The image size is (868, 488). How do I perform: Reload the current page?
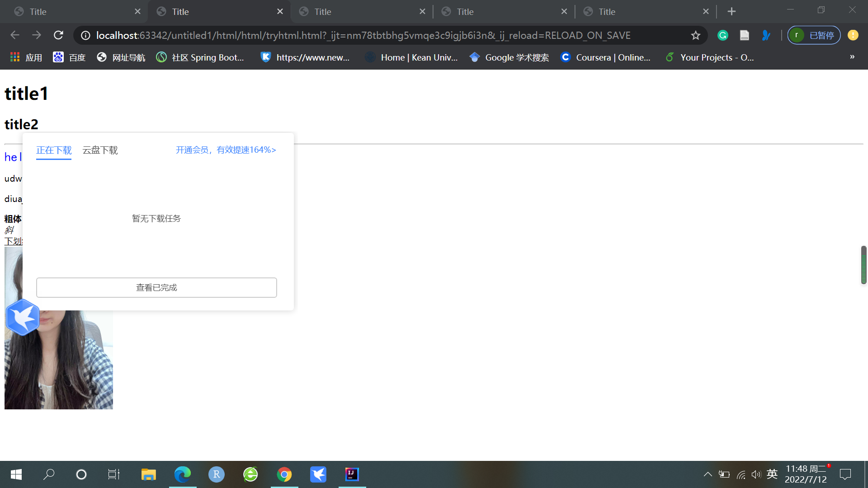click(x=58, y=35)
